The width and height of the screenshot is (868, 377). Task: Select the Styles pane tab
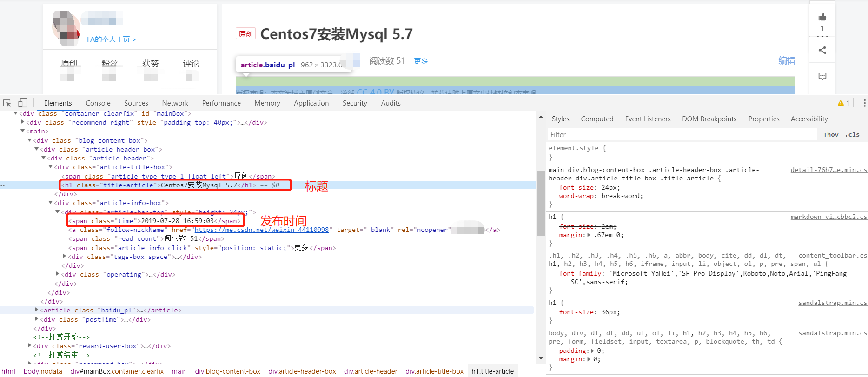[561, 119]
